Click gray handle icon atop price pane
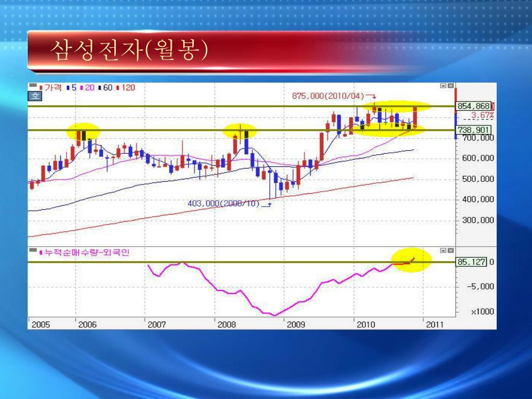 pyautogui.click(x=33, y=85)
